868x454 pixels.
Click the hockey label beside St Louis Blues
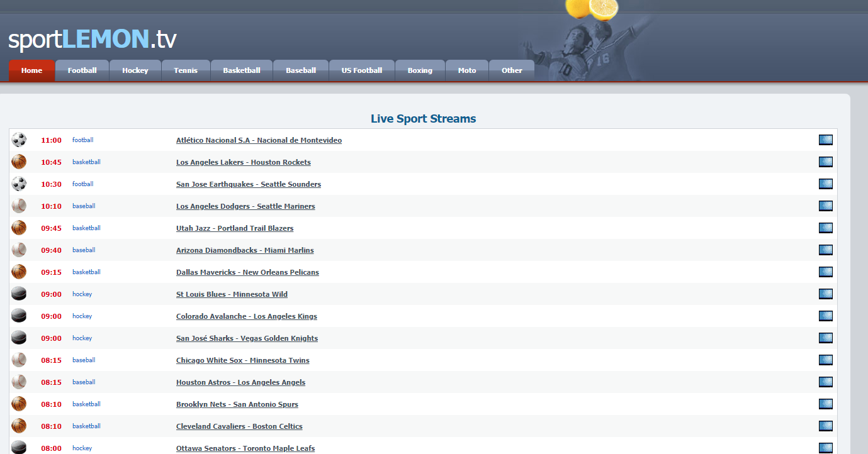tap(82, 294)
